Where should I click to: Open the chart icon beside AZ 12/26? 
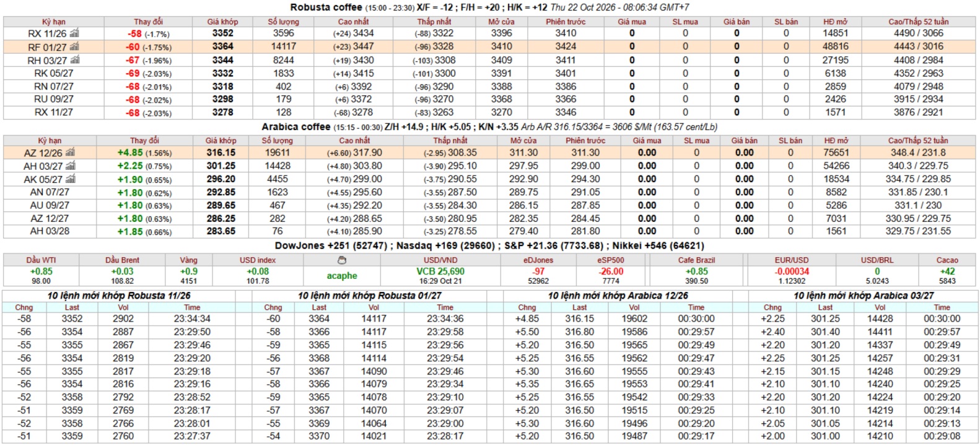pyautogui.click(x=70, y=152)
